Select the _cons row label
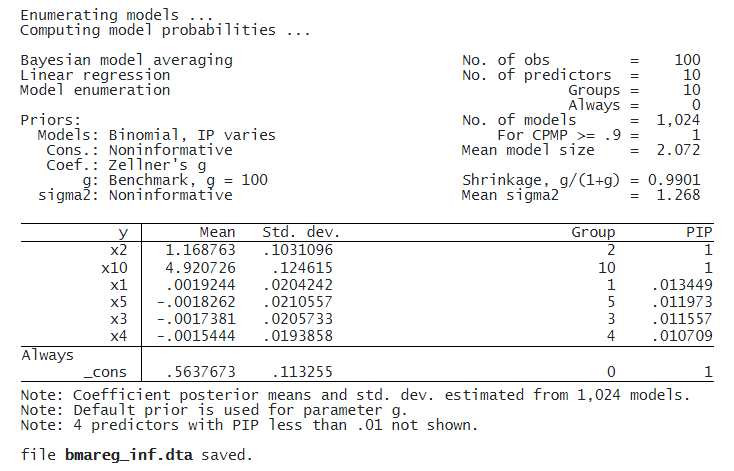 pyautogui.click(x=105, y=372)
